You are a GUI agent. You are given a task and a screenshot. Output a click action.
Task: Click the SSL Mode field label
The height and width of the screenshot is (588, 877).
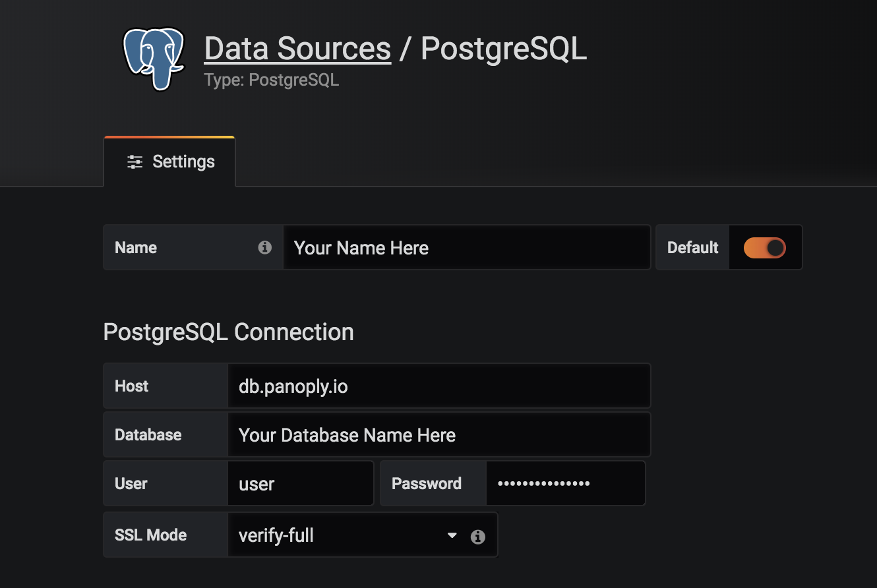pyautogui.click(x=150, y=535)
